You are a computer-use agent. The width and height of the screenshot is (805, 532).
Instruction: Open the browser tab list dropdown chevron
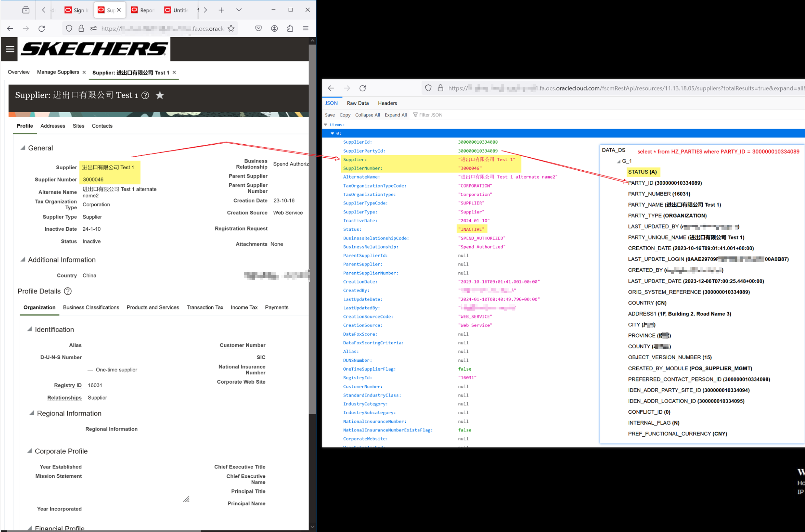tap(239, 10)
